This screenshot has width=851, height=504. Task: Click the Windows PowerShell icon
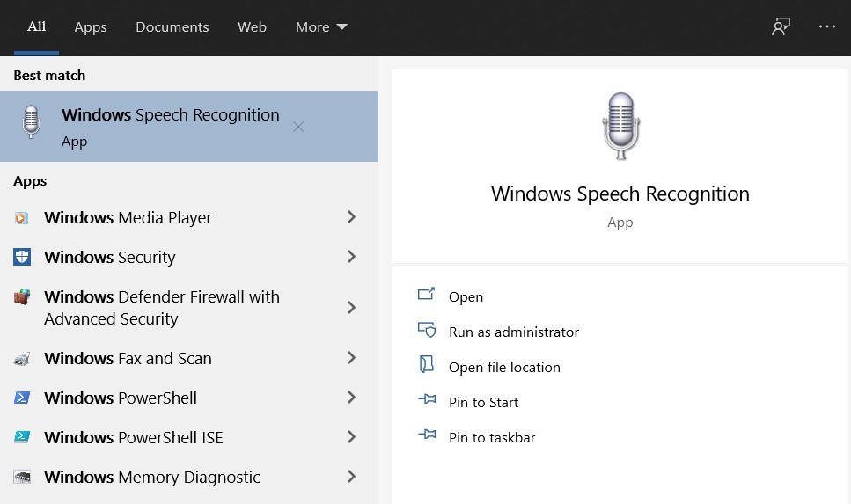[x=22, y=398]
